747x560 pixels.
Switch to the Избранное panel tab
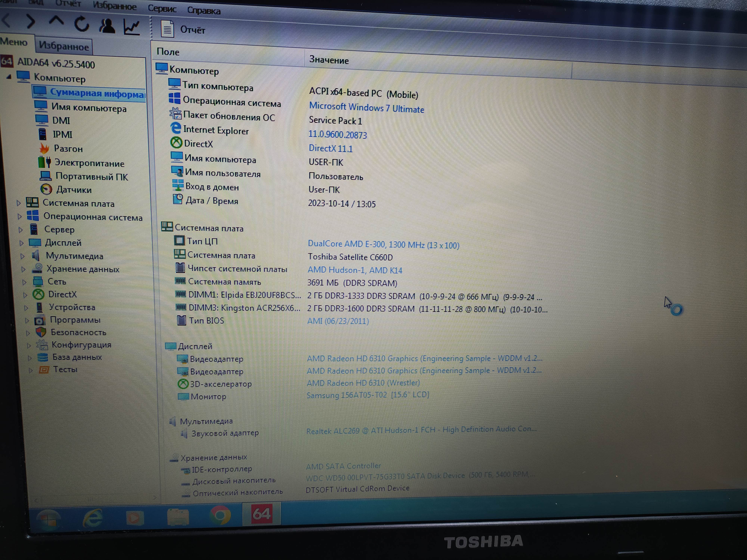(x=64, y=46)
